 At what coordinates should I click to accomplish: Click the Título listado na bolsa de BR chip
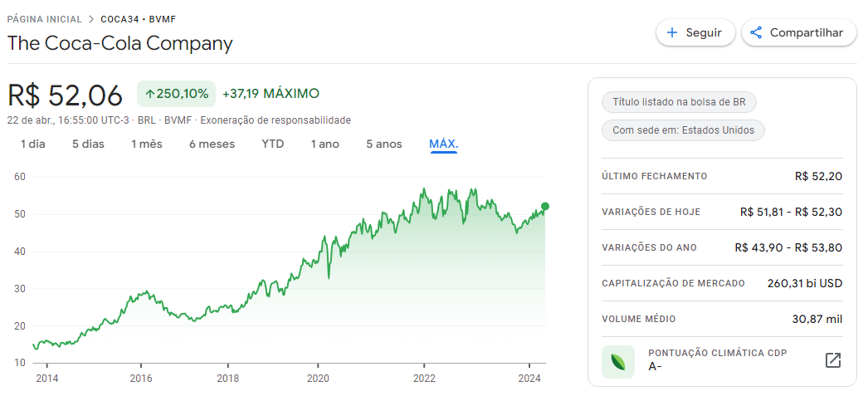pos(679,102)
